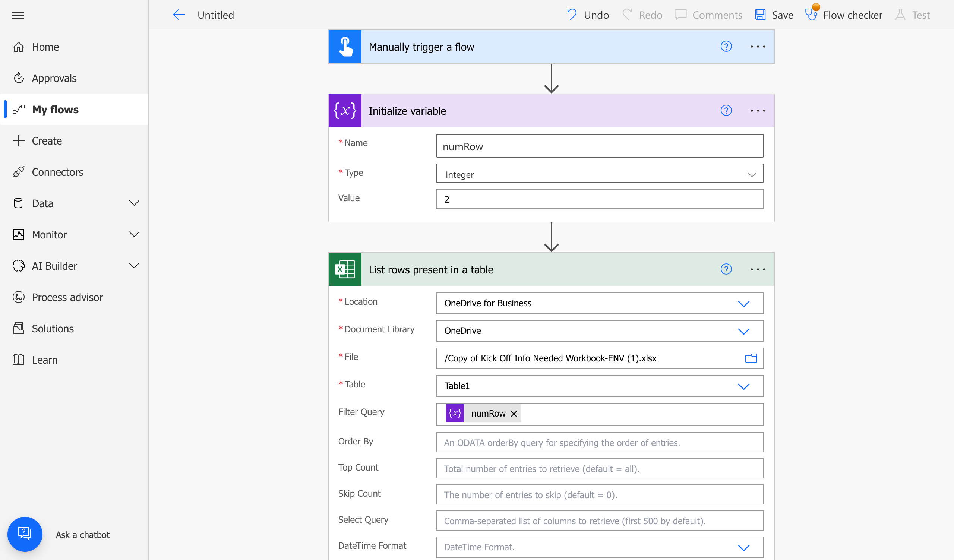The width and height of the screenshot is (954, 560).
Task: Click the Test flask icon
Action: [900, 15]
